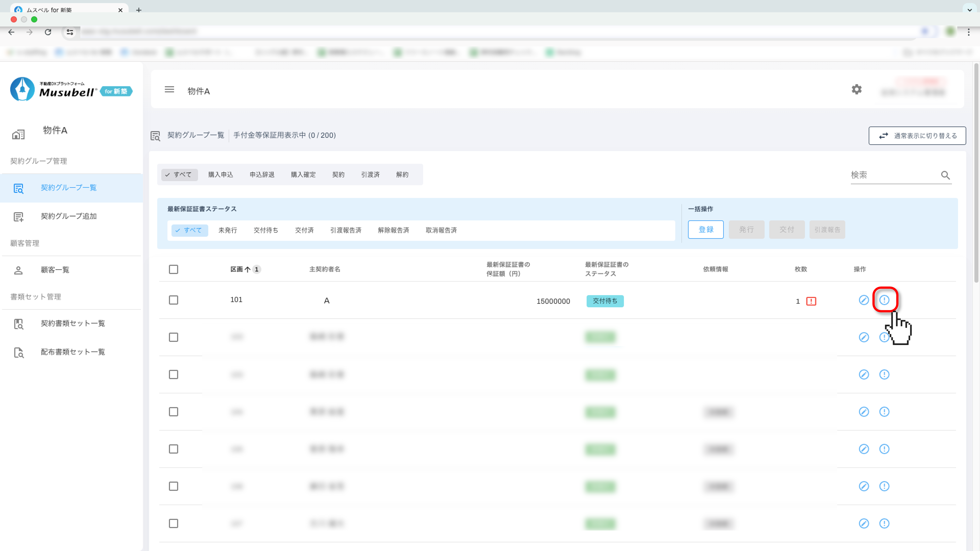This screenshot has width=980, height=551.
Task: Open 契約グループ追加 in the sidebar
Action: 68,216
